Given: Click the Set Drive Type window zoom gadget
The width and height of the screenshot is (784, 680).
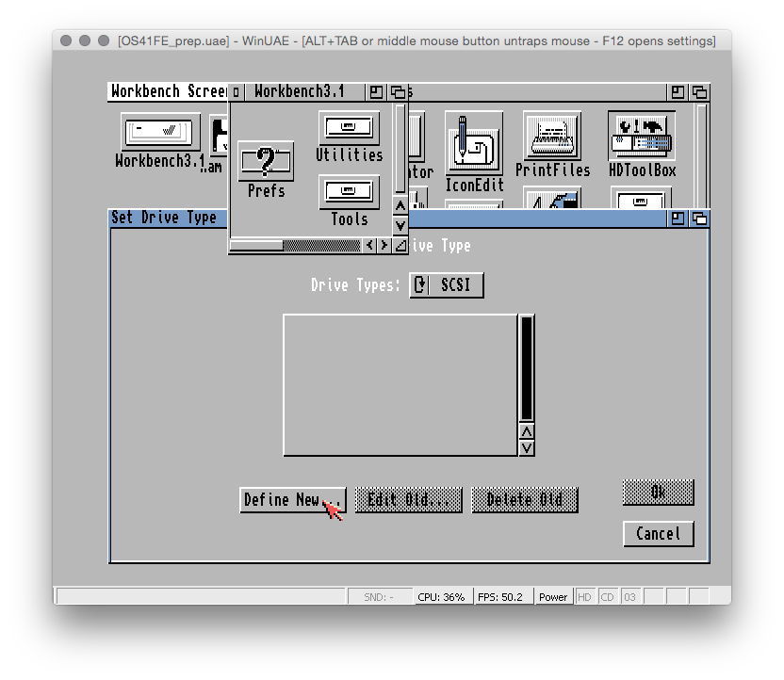Looking at the screenshot, I should coord(678,219).
